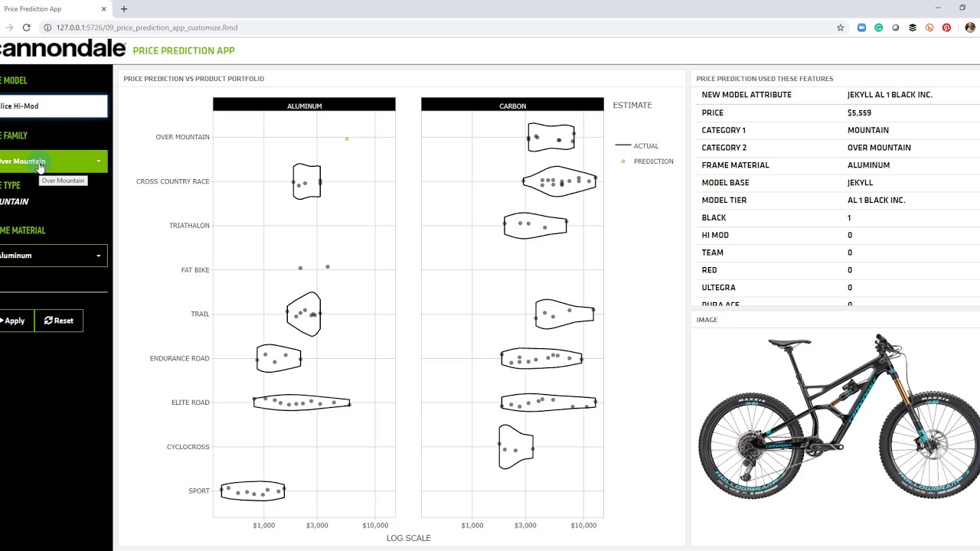
Task: Click the gray sphere extension icon
Action: click(x=895, y=28)
